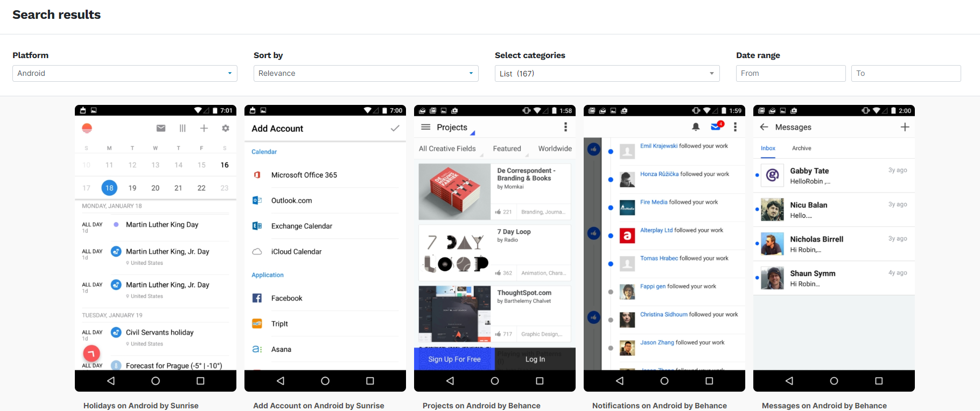Click the Exchange Calendar icon
980x411 pixels.
[257, 226]
